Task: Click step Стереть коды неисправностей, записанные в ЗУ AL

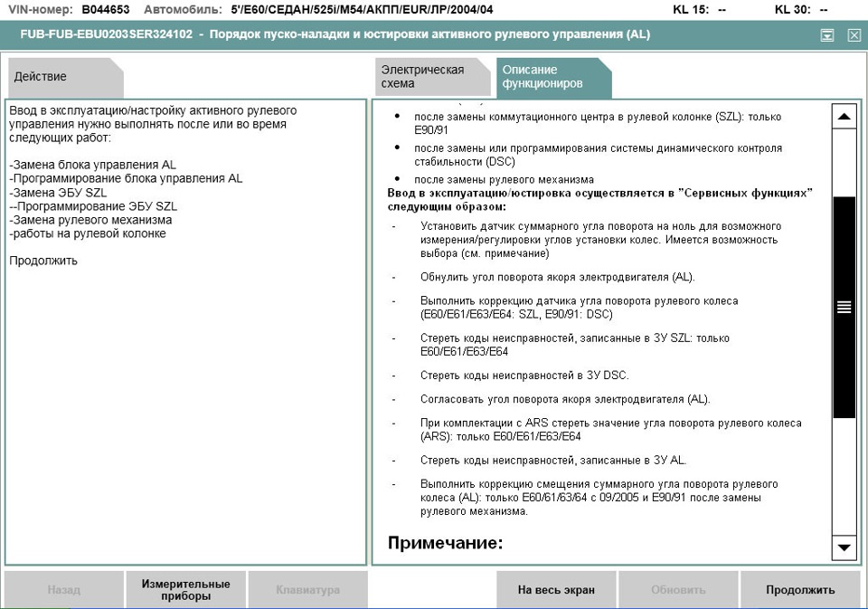Action: pyautogui.click(x=553, y=460)
